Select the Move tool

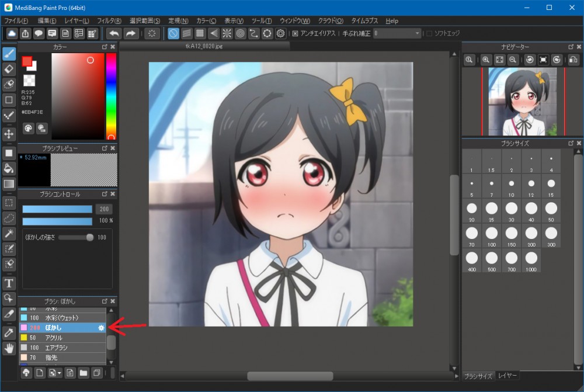point(9,134)
